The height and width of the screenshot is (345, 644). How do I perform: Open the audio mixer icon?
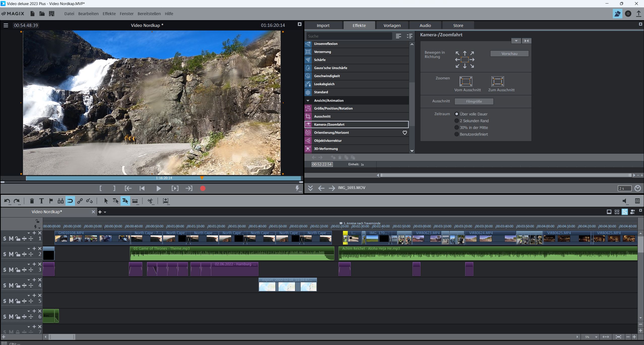(637, 201)
